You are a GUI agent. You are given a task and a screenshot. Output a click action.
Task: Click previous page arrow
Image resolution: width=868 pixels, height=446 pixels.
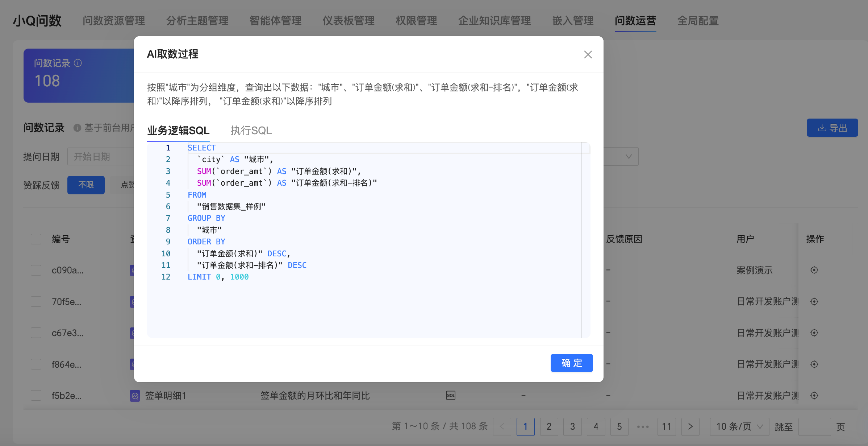coord(502,426)
